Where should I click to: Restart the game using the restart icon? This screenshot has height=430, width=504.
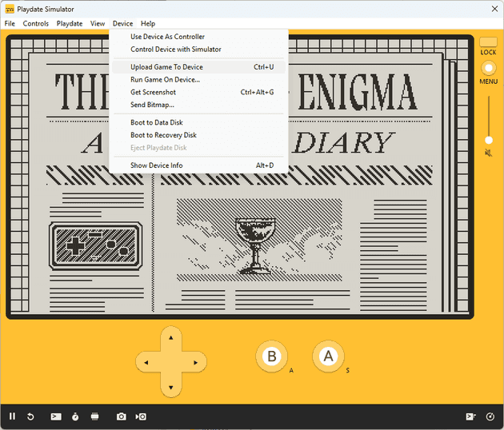click(31, 416)
